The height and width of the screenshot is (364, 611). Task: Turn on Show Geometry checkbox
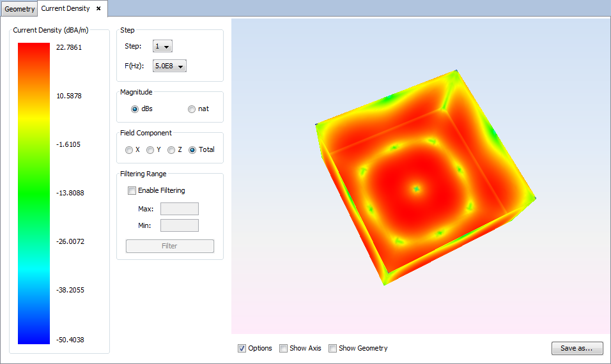click(x=332, y=349)
